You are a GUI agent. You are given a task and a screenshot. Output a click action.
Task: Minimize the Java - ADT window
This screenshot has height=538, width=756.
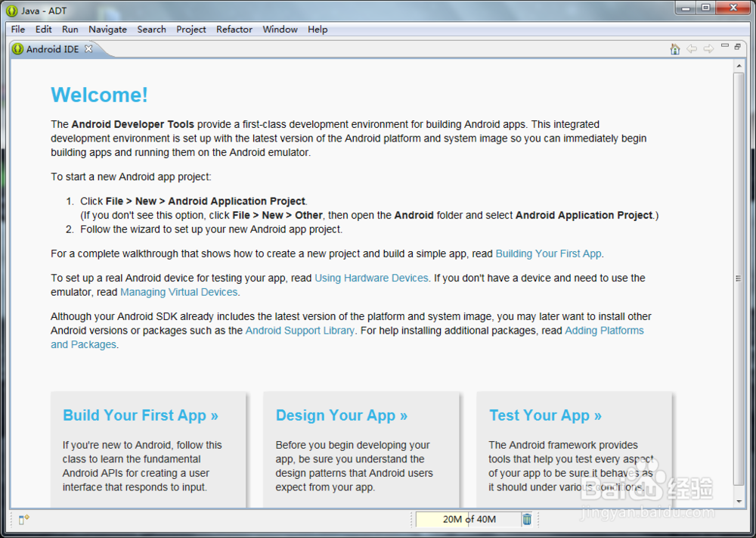686,8
